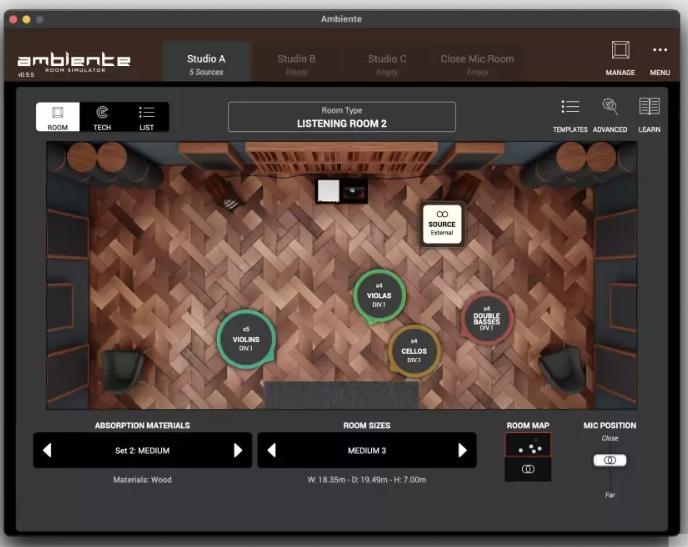688x547 pixels.
Task: Open the Learn book icon
Action: tap(649, 116)
